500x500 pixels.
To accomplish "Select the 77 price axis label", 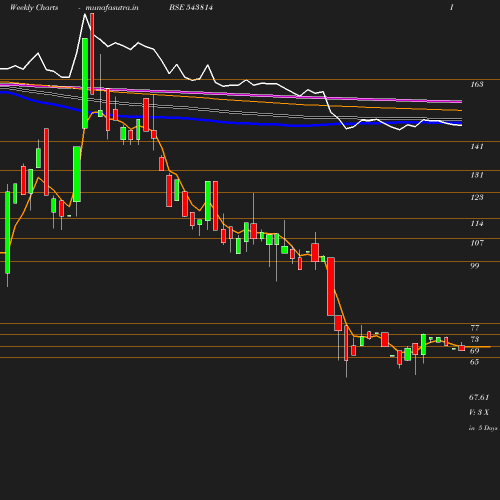I will point(475,328).
